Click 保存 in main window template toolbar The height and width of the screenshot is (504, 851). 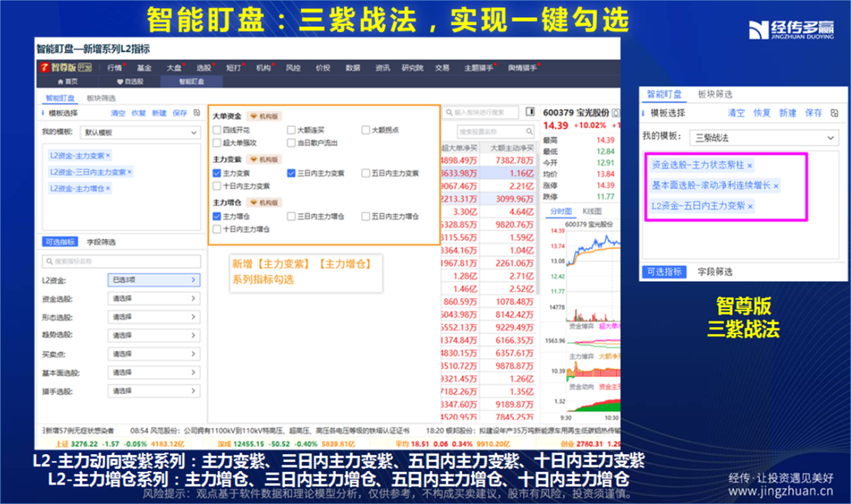point(179,113)
